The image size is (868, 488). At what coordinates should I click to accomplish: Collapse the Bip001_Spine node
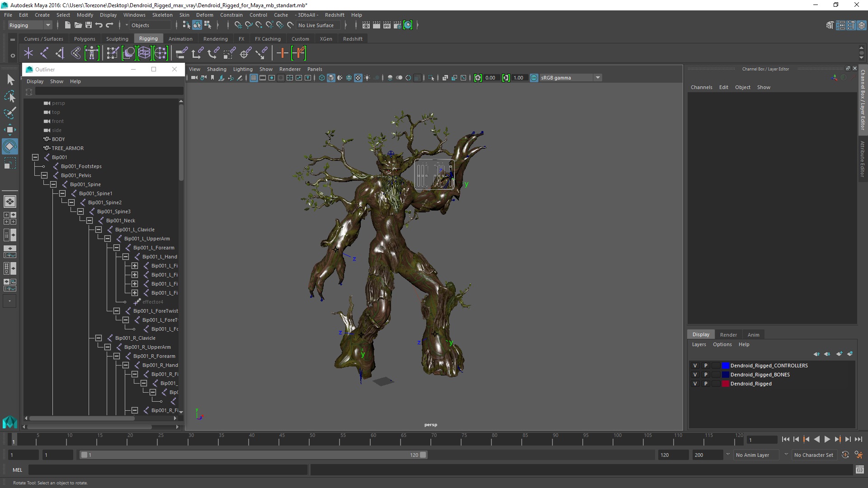click(53, 184)
